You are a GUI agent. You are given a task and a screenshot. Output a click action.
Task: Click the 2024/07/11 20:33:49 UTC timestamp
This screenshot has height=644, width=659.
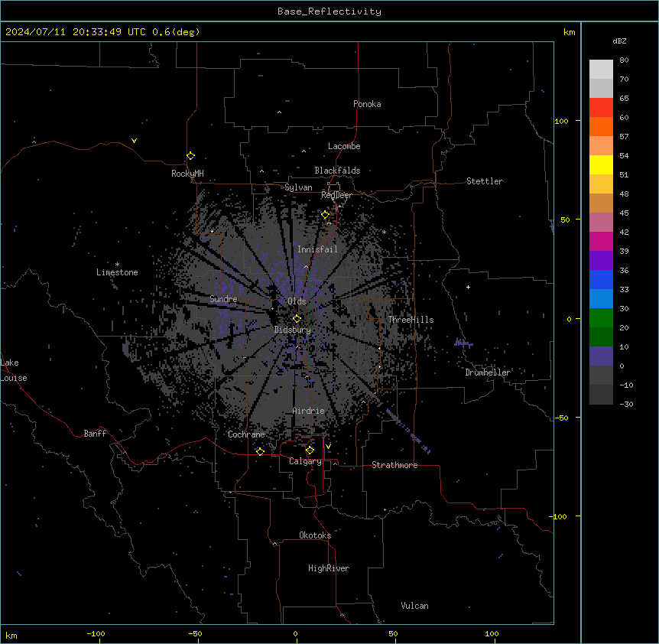pos(76,32)
